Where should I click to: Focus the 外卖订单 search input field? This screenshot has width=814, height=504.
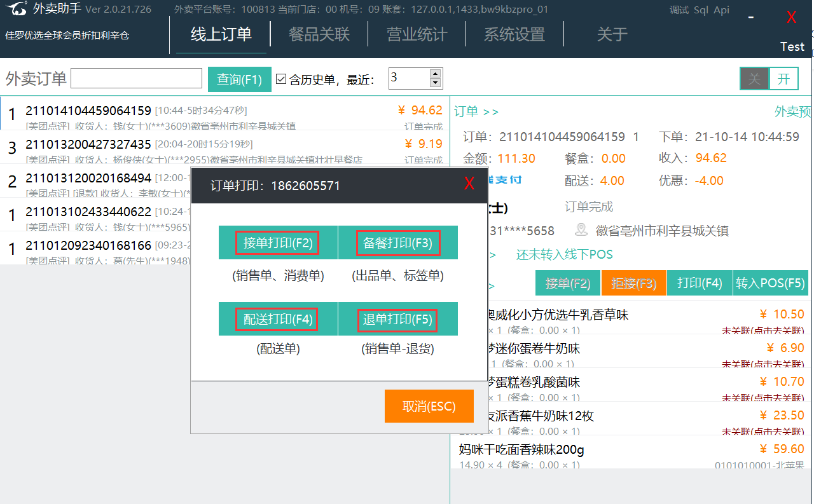[x=137, y=79]
